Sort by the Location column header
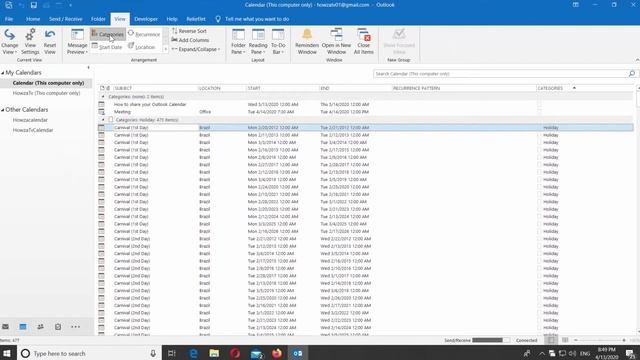 pos(222,88)
